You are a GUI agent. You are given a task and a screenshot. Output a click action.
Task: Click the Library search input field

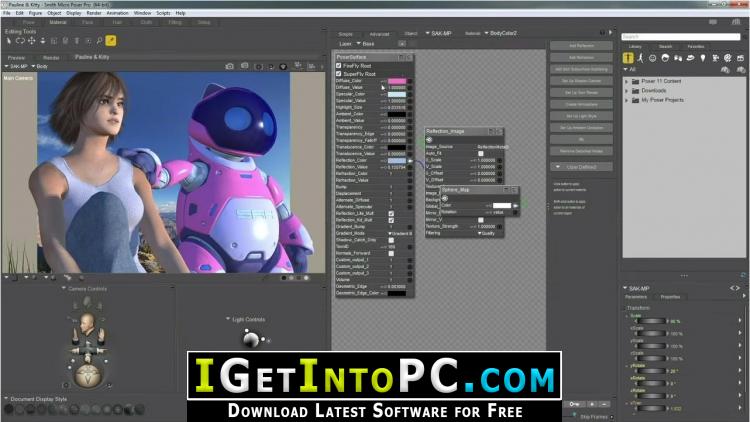pos(678,35)
